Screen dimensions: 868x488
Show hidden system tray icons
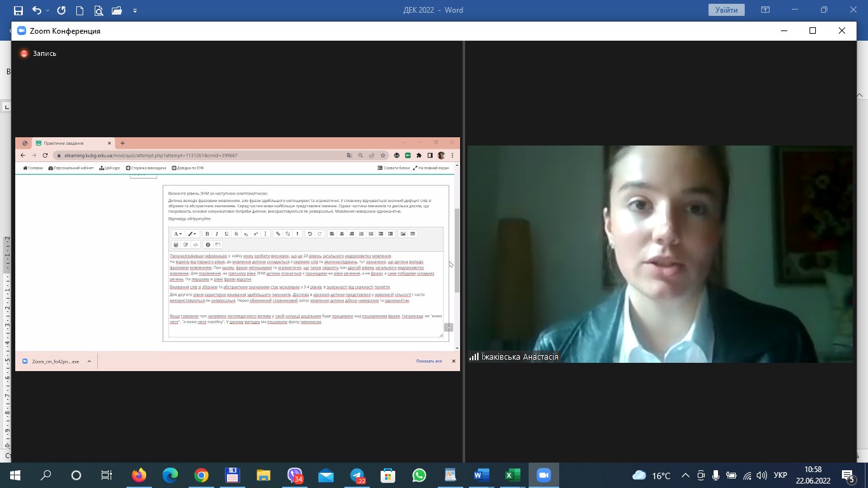click(x=685, y=475)
